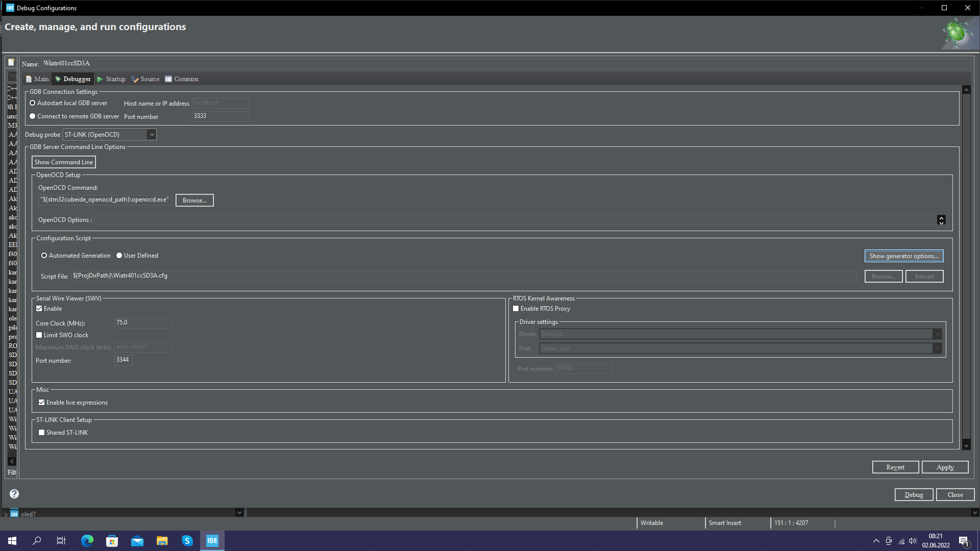Click the oled7 project IDE icon
980x551 pixels.
coord(14,514)
